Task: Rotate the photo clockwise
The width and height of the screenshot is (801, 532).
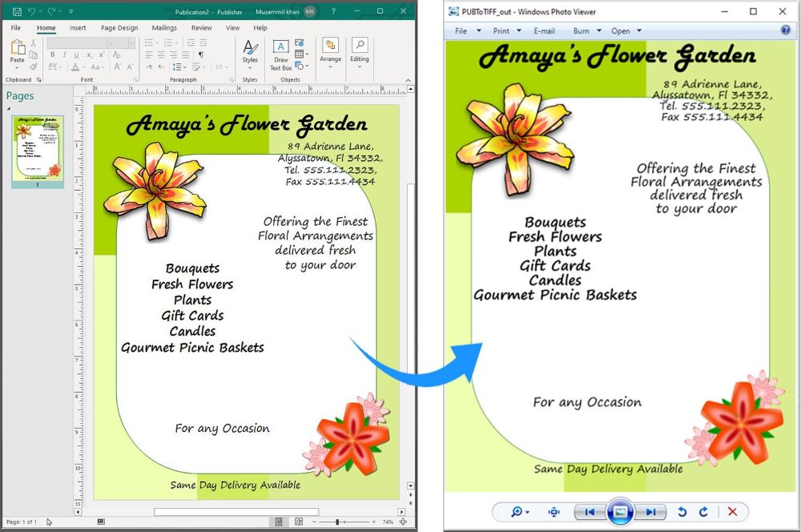Action: (703, 512)
